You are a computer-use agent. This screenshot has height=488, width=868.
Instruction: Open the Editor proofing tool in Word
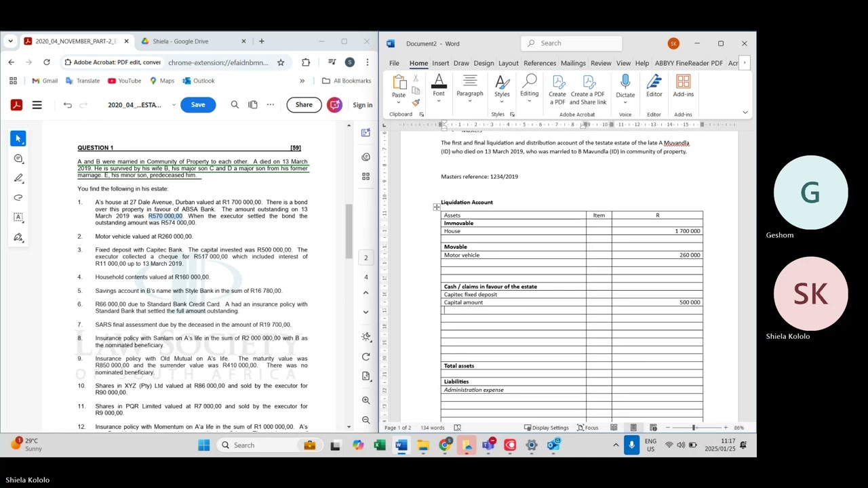(654, 87)
